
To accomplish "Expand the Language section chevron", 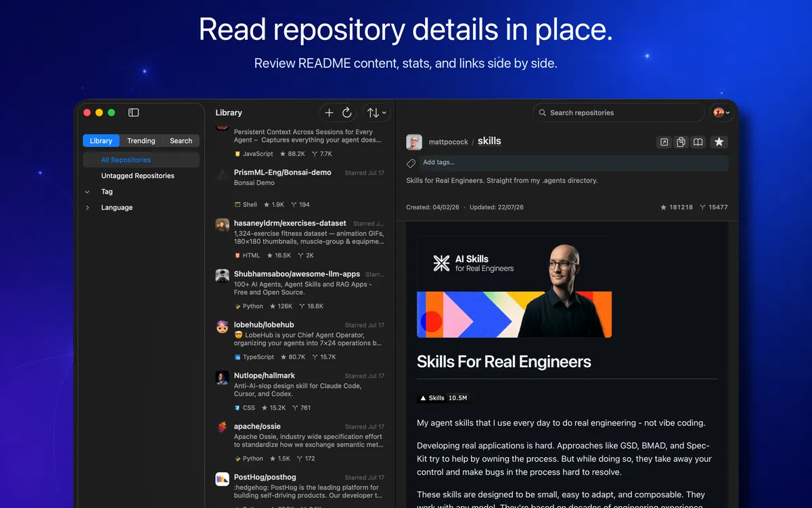I will (87, 207).
